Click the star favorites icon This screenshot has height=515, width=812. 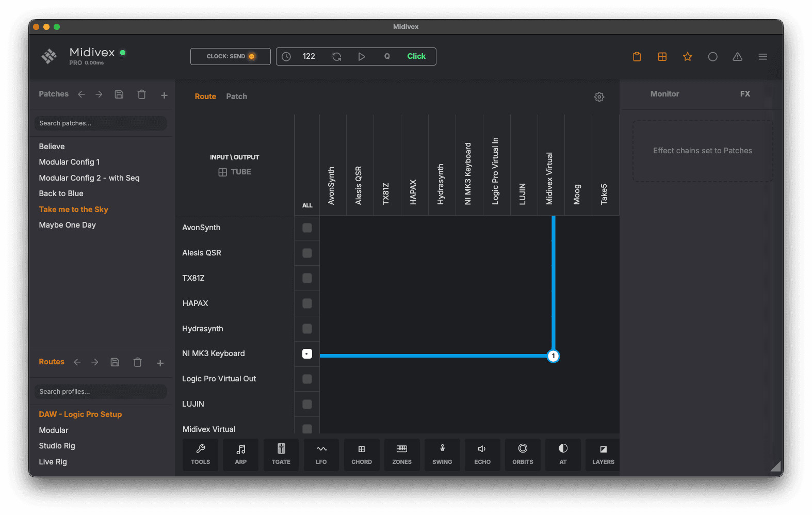pyautogui.click(x=687, y=57)
